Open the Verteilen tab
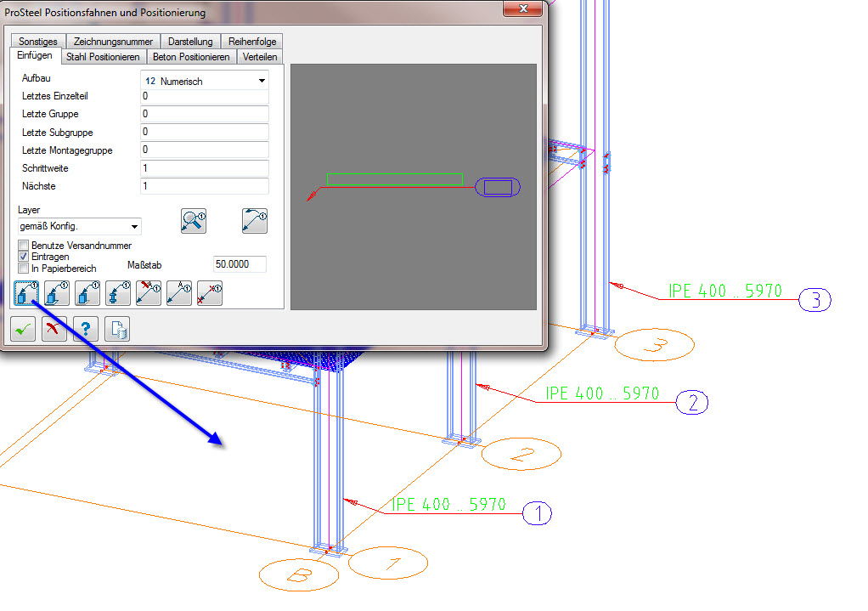Viewport: 868px width, 611px height. click(x=260, y=56)
